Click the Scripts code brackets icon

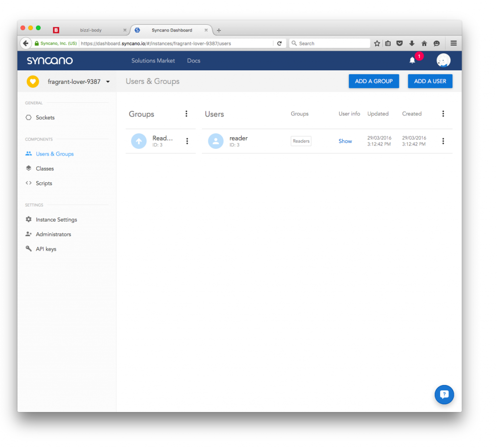point(29,183)
